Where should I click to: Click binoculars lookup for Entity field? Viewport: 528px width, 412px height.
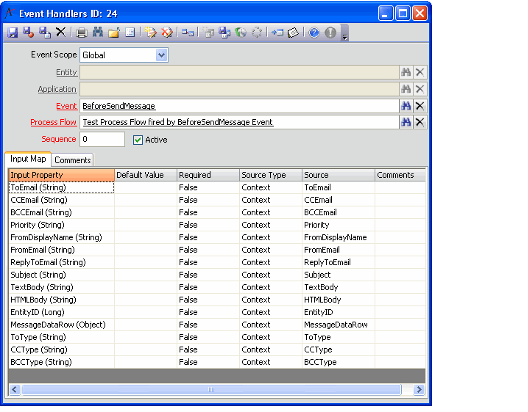(x=406, y=72)
